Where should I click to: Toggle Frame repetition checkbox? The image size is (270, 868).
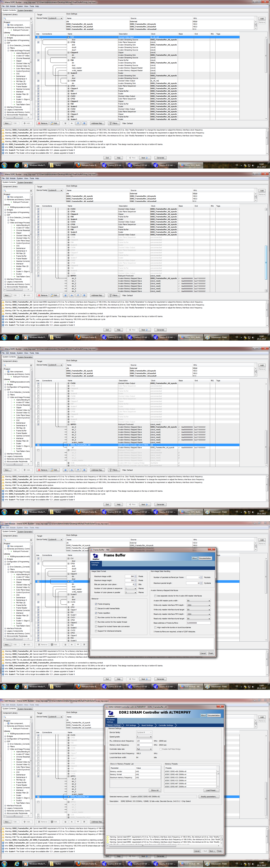96,613
